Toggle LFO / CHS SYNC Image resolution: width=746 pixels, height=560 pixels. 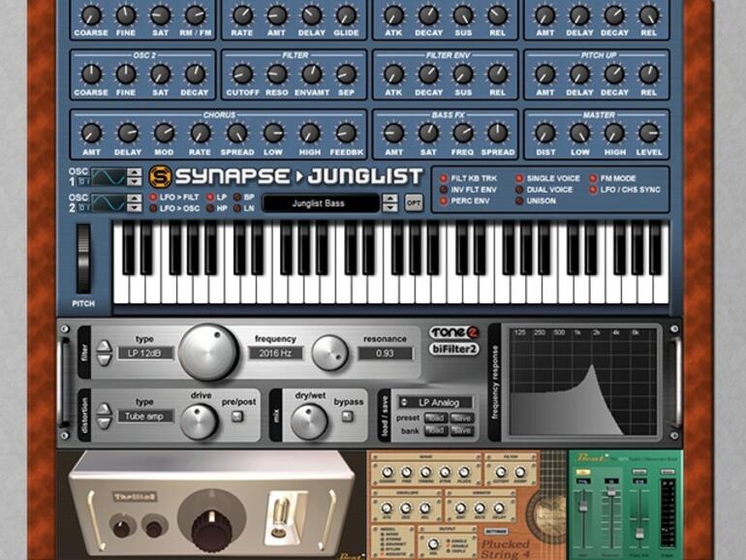click(x=593, y=190)
